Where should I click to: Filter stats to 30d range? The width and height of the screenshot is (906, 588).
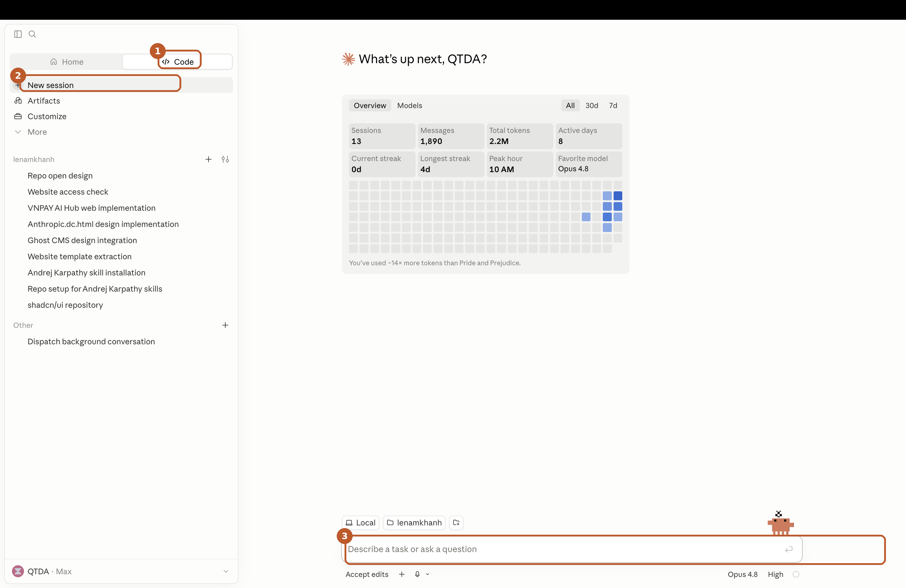click(591, 105)
